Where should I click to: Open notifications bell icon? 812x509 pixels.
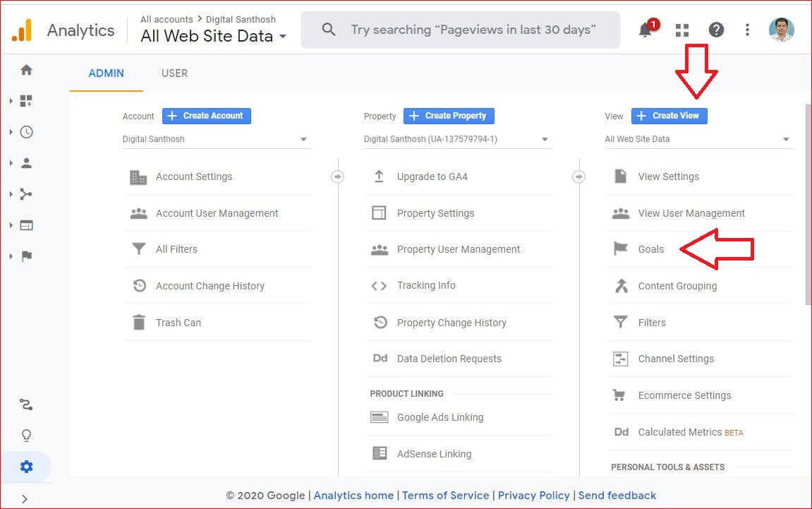coord(646,30)
